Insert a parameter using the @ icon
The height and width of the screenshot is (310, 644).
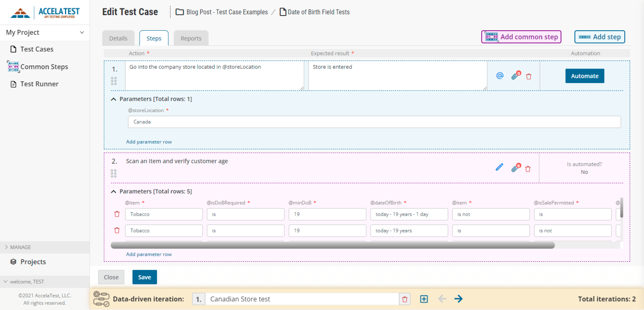(x=499, y=76)
